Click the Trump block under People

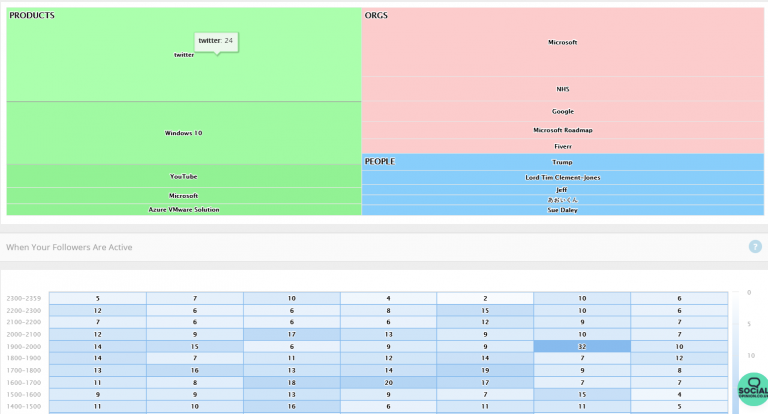pos(563,162)
